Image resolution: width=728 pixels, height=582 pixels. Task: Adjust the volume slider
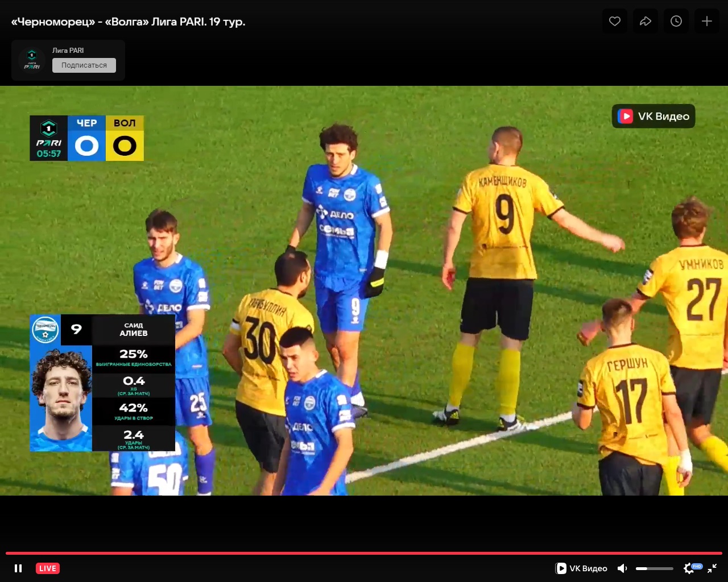coord(655,568)
